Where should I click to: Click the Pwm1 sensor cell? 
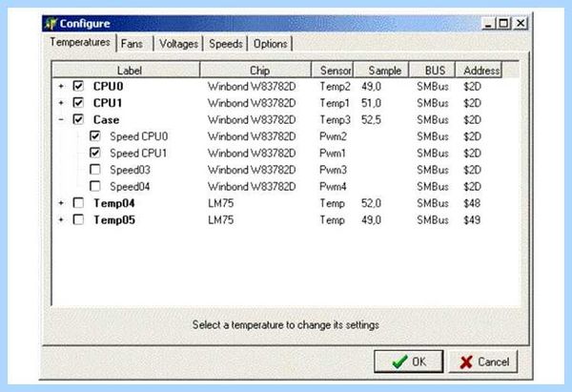click(333, 153)
